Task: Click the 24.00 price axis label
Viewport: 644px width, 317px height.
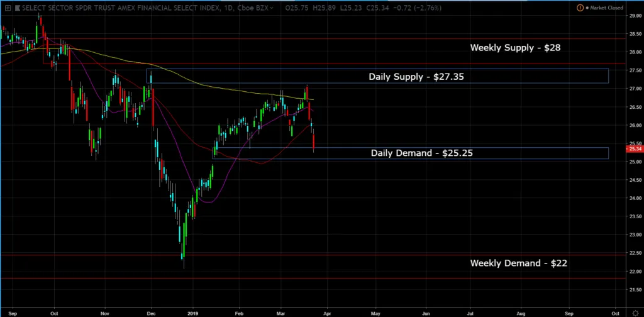Action: coord(635,198)
